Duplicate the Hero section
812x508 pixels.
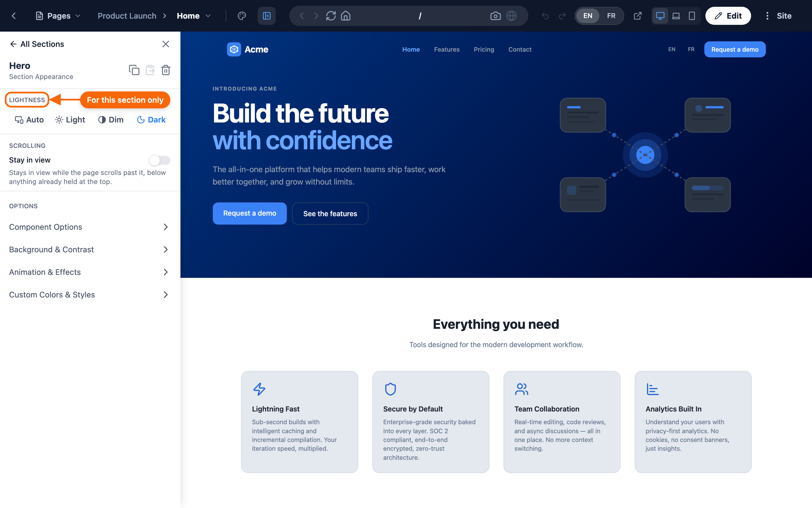[x=134, y=70]
